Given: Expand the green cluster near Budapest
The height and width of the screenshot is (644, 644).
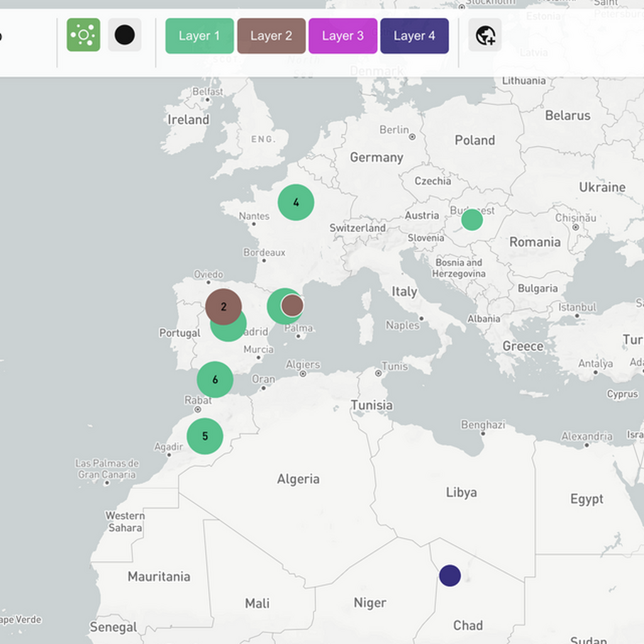Looking at the screenshot, I should point(470,219).
